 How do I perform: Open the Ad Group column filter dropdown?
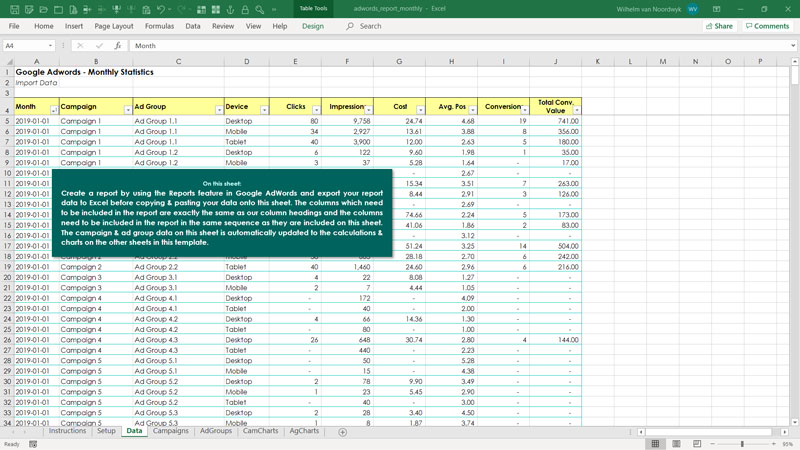pos(219,110)
